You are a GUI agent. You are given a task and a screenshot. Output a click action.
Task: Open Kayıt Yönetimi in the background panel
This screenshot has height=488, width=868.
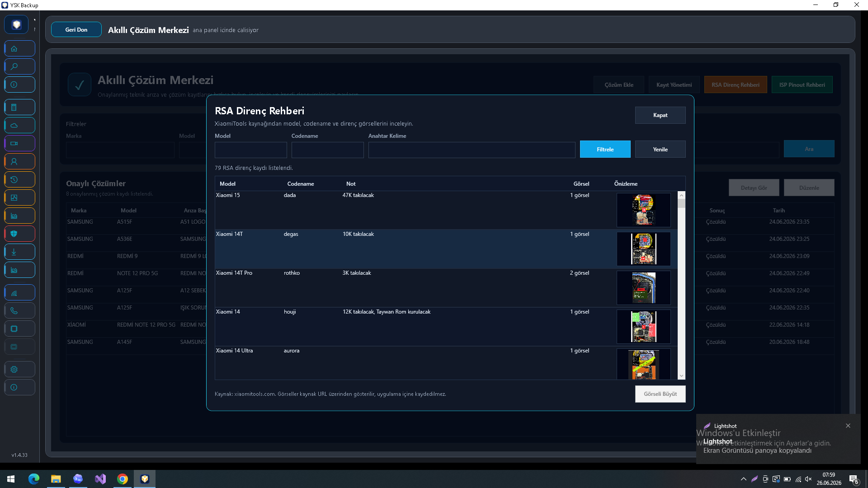coord(674,85)
